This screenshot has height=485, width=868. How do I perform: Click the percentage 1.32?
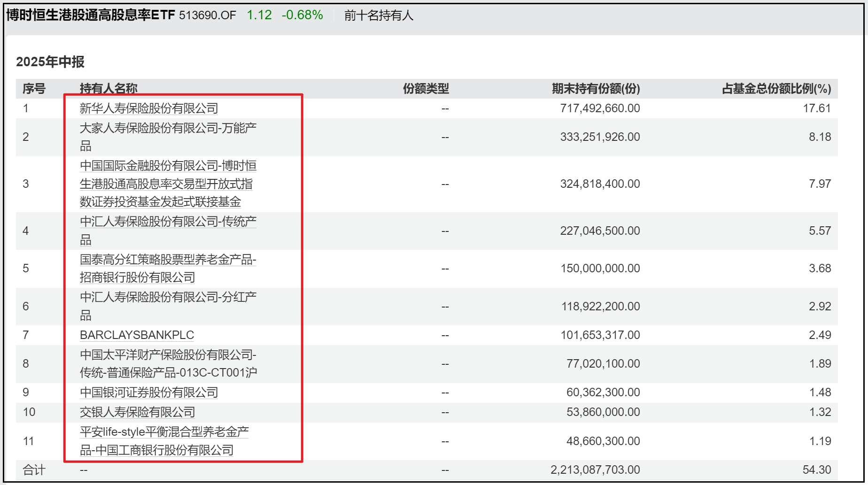[x=820, y=412]
